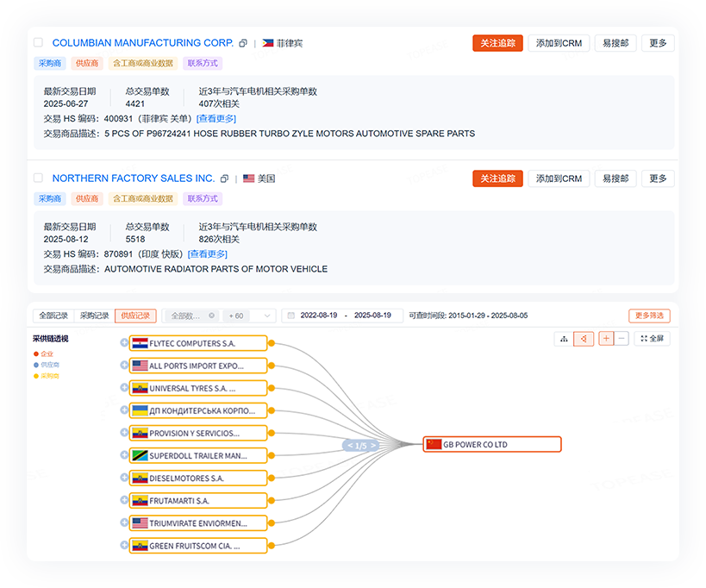Tick the checkbox for COLUMBIAN MANUFACTURING CORP.
The width and height of the screenshot is (706, 588).
click(x=38, y=42)
